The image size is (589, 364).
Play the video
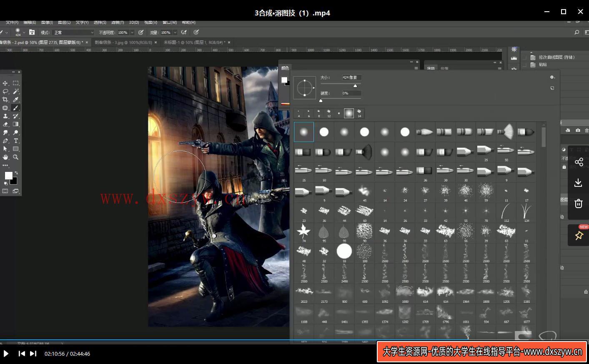click(x=6, y=354)
